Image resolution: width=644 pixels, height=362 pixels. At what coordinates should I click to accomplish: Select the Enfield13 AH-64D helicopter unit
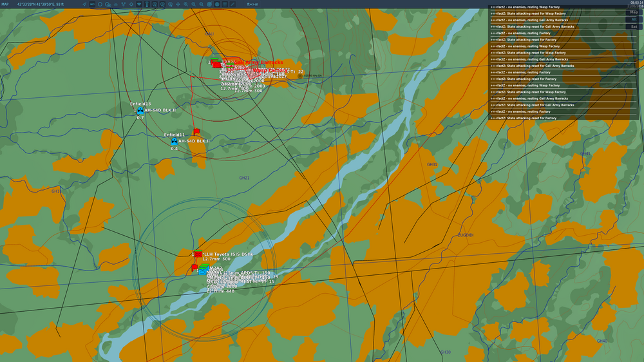click(x=140, y=110)
